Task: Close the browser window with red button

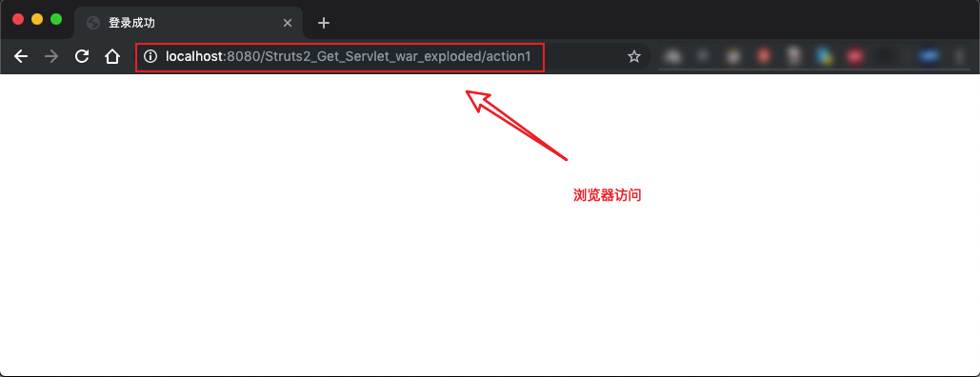Action: 18,19
